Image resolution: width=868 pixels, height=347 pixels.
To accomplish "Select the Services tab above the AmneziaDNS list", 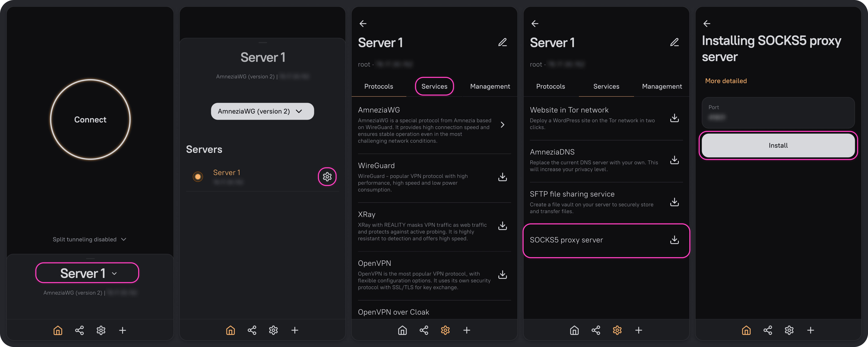I will [606, 87].
